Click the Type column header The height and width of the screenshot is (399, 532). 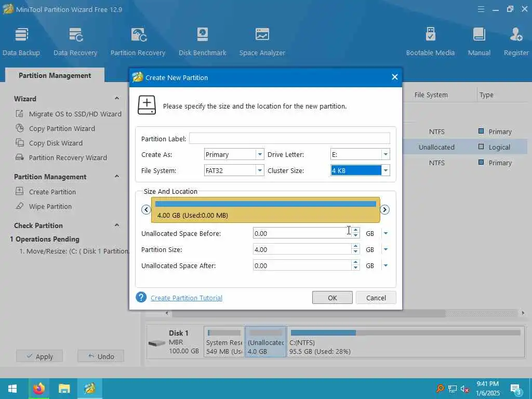(486, 95)
